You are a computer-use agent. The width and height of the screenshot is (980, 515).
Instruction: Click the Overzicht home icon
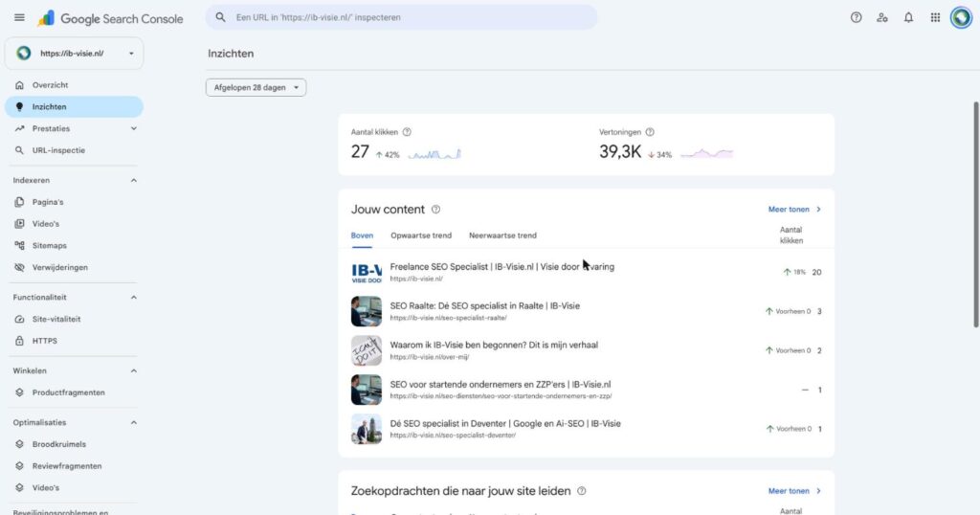(19, 85)
